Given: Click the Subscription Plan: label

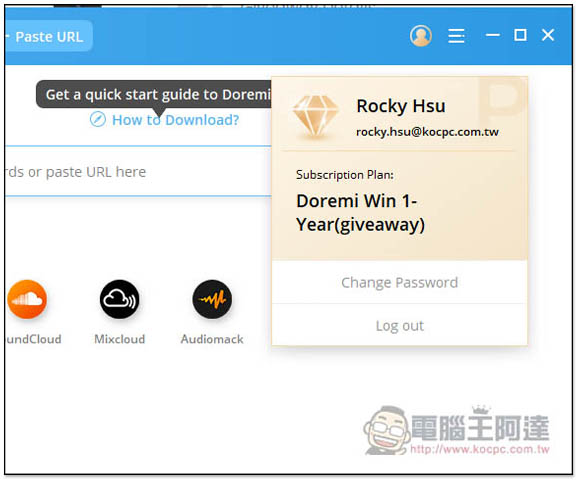Looking at the screenshot, I should [x=345, y=175].
